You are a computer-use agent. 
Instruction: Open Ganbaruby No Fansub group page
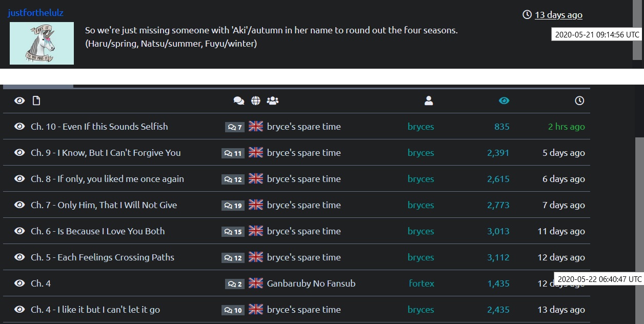311,283
